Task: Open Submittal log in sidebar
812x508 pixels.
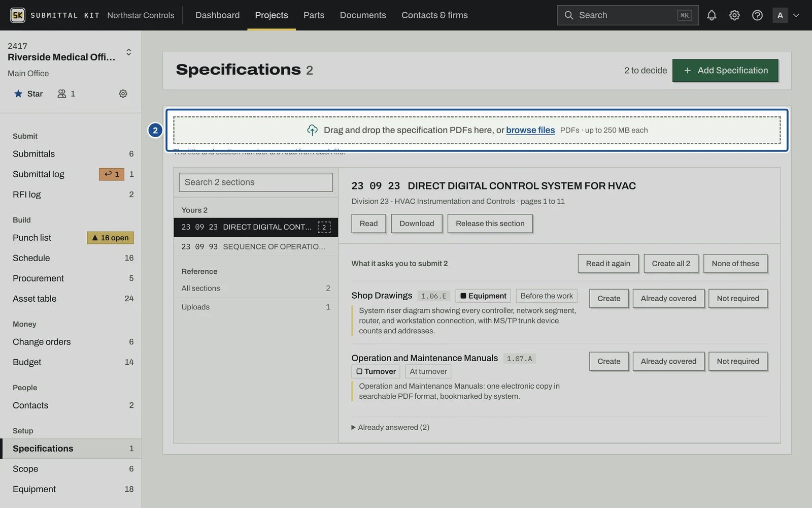Action: [x=71, y=174]
